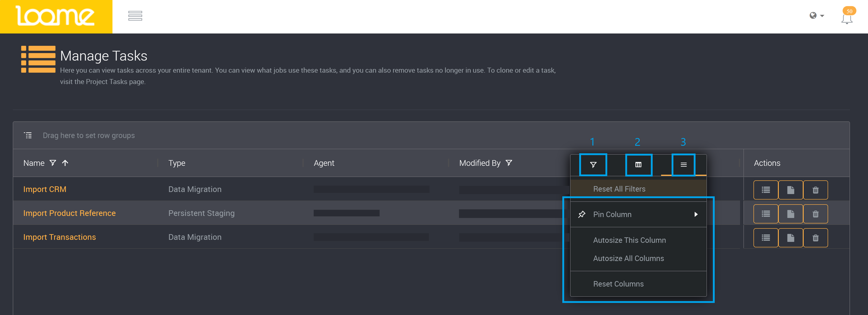Screen dimensions: 868x315
Task: Click the pin icon beside Pin Column
Action: click(581, 214)
